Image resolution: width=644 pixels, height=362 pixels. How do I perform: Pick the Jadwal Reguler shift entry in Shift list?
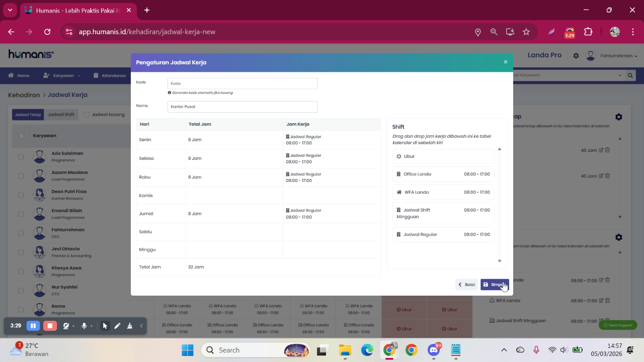[x=443, y=234]
